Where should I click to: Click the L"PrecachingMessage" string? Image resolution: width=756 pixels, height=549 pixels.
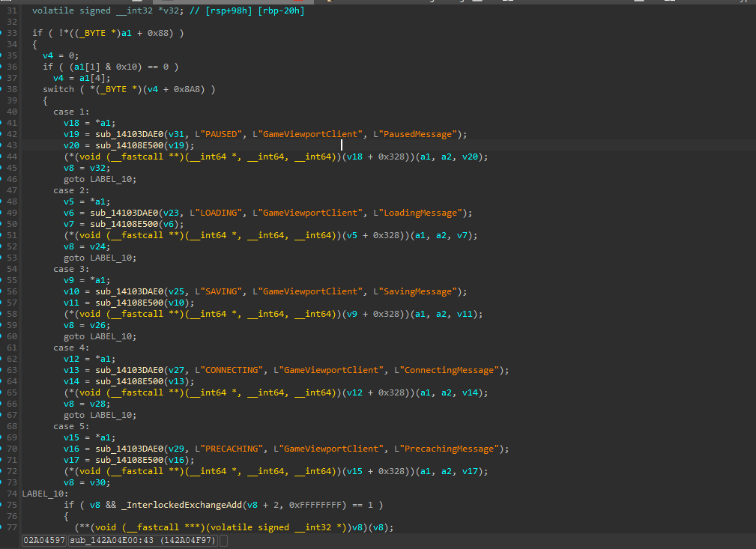click(x=447, y=449)
